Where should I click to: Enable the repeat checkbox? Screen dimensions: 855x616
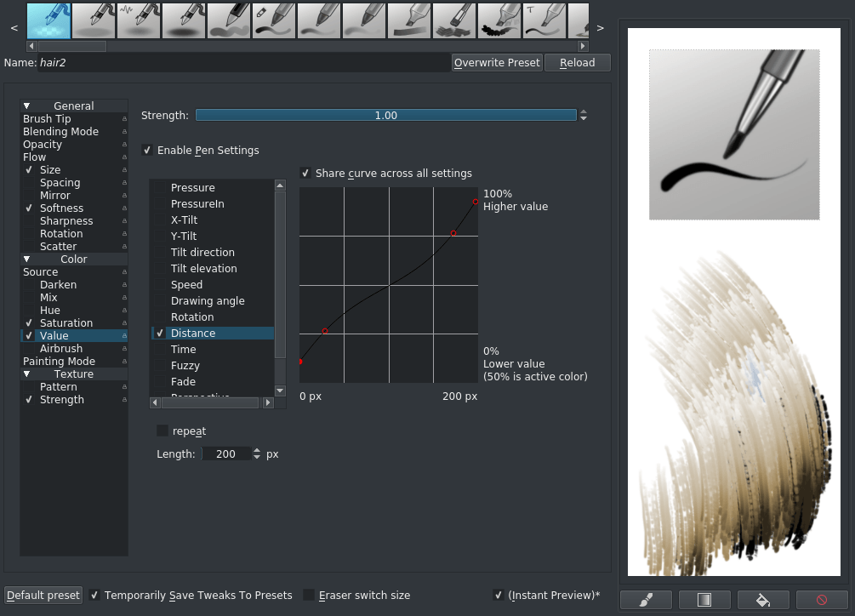[162, 431]
